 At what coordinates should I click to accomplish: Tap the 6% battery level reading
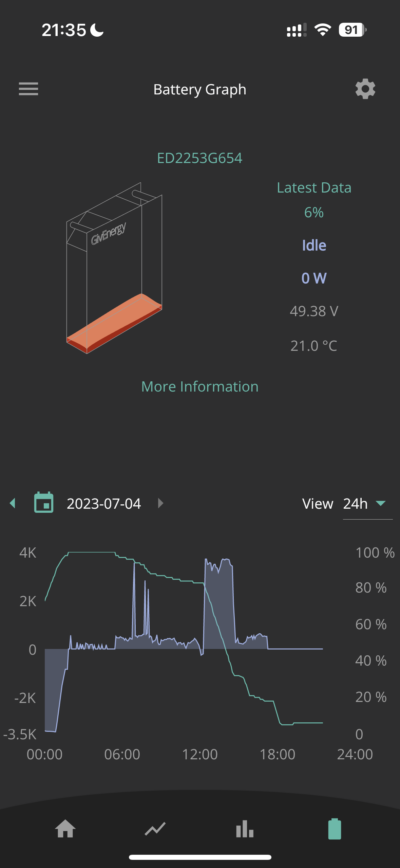click(314, 212)
